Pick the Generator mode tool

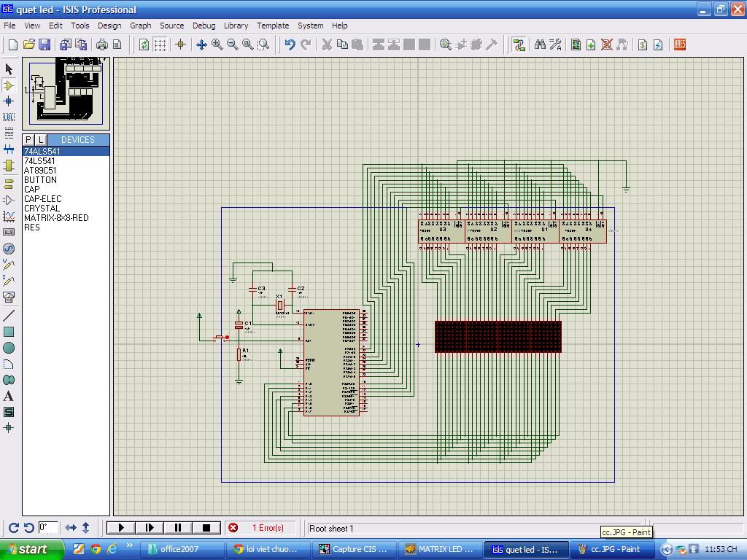coord(9,248)
